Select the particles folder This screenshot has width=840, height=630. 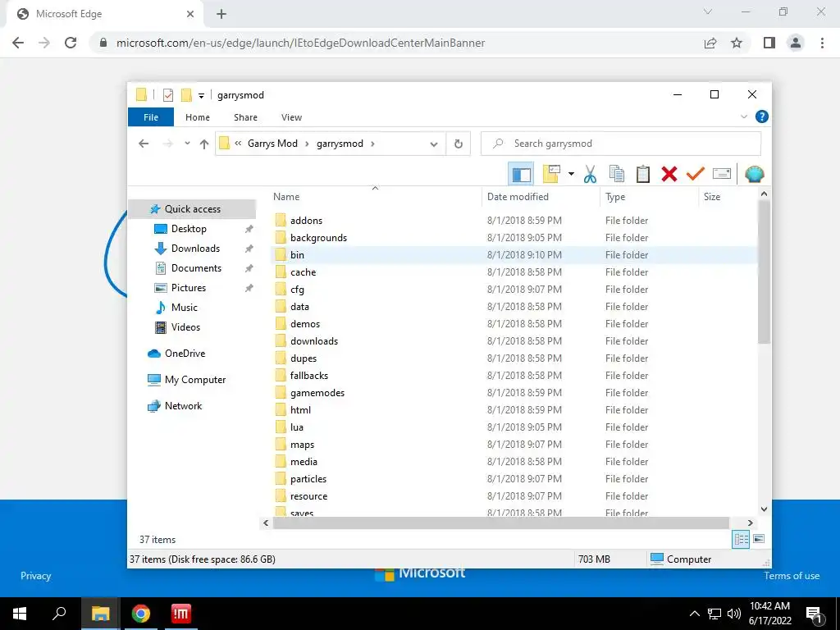pyautogui.click(x=308, y=479)
